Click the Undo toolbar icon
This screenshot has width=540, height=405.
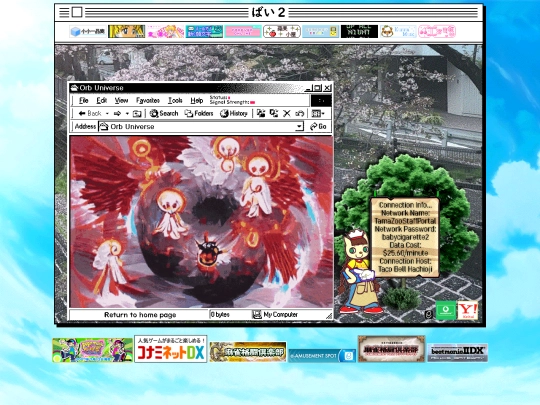click(300, 113)
